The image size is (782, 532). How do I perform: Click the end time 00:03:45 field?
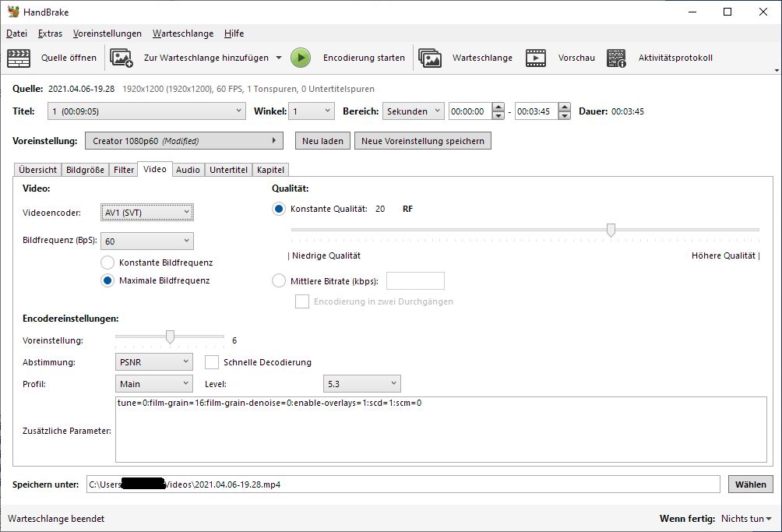point(537,111)
